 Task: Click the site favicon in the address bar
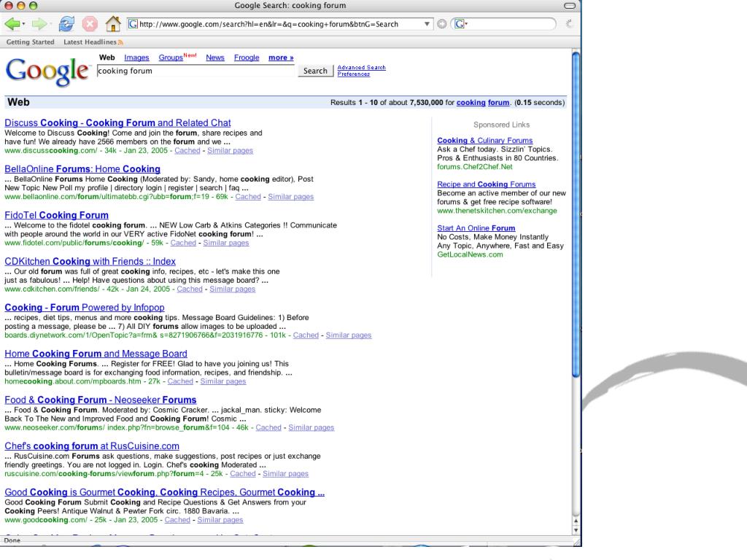(x=133, y=24)
